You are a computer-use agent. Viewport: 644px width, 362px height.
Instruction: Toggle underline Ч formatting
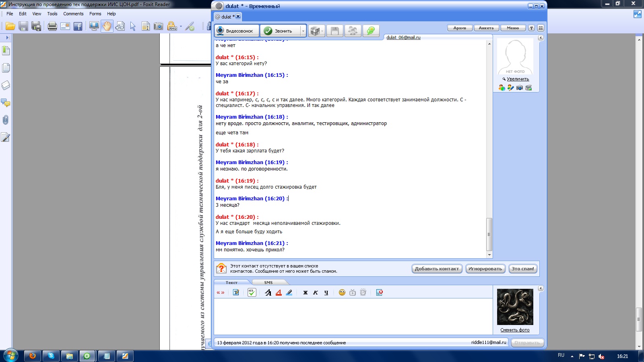coord(326,292)
